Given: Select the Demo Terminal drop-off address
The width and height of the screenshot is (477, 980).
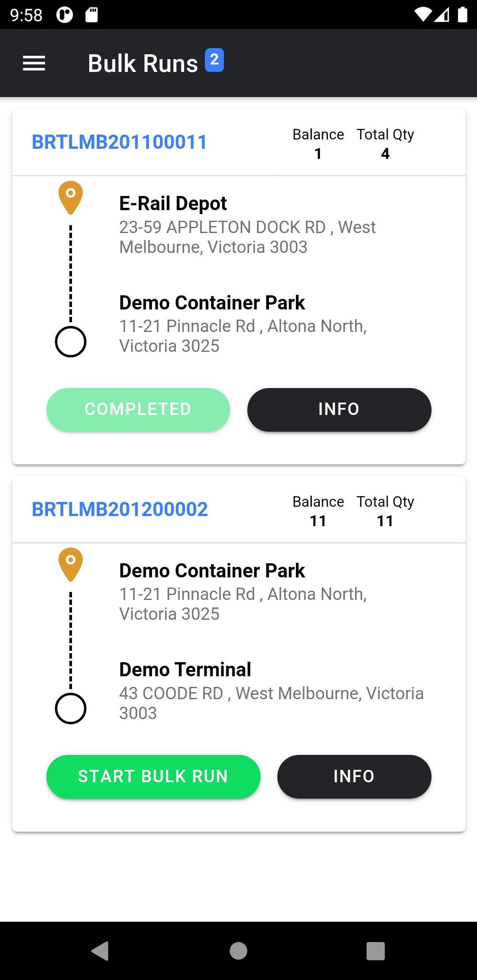Looking at the screenshot, I should pyautogui.click(x=271, y=703).
